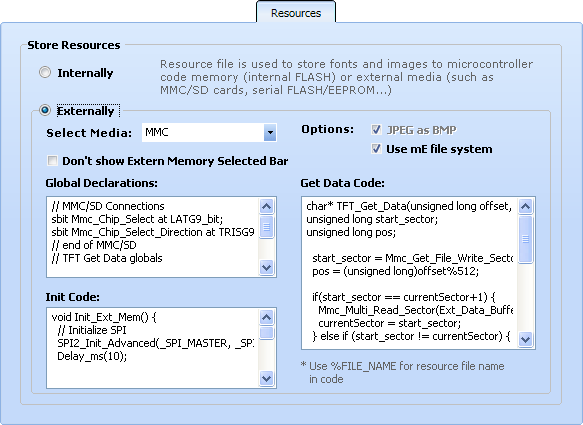This screenshot has width=583, height=425.
Task: Click the '// MMC/SD Connections' line
Action: click(108, 206)
